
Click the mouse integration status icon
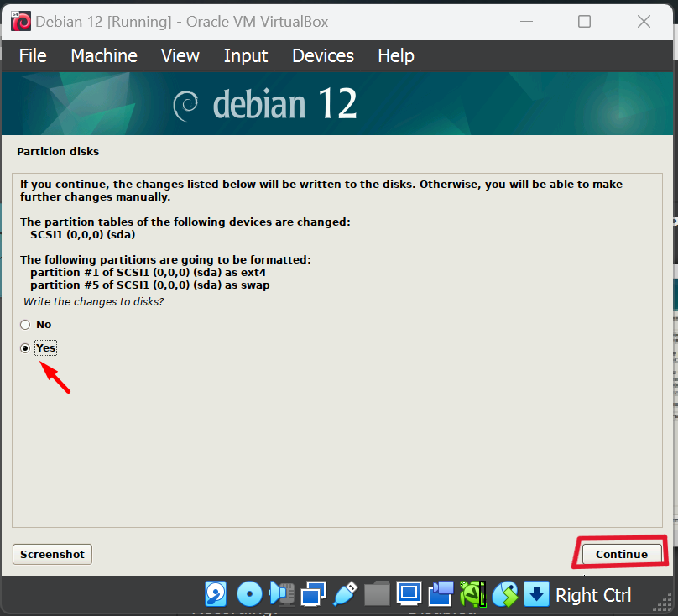click(x=504, y=594)
